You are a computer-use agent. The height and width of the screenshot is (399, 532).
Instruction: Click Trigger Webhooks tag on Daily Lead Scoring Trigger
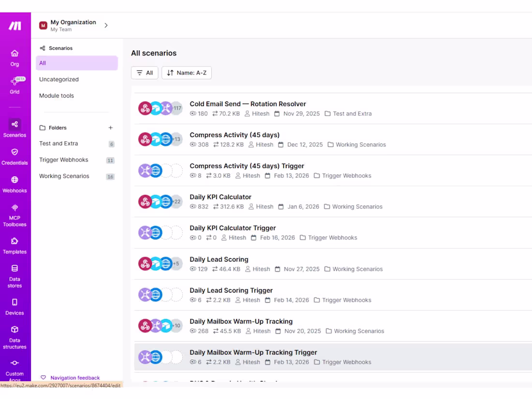point(343,300)
